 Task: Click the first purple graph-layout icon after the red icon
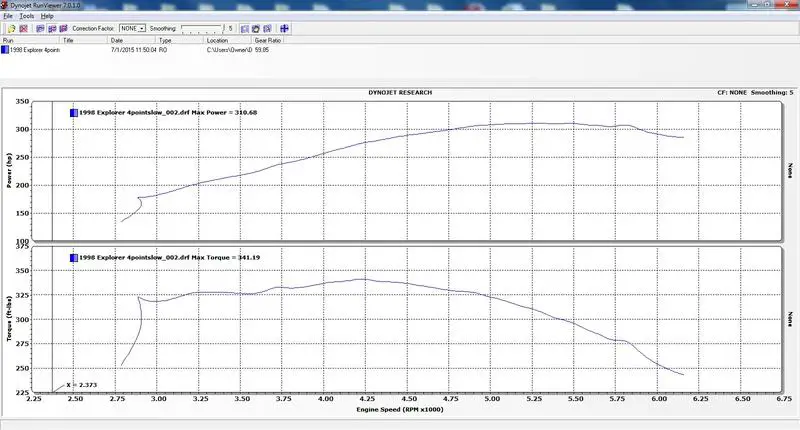[x=40, y=29]
